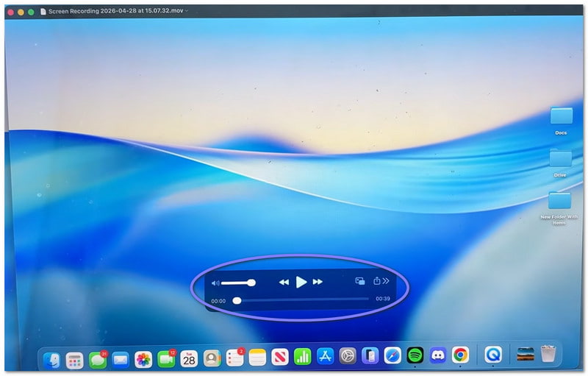Screen dimensions: 588x376
Task: Click the remaining time 00:39 label
Action: click(x=383, y=299)
